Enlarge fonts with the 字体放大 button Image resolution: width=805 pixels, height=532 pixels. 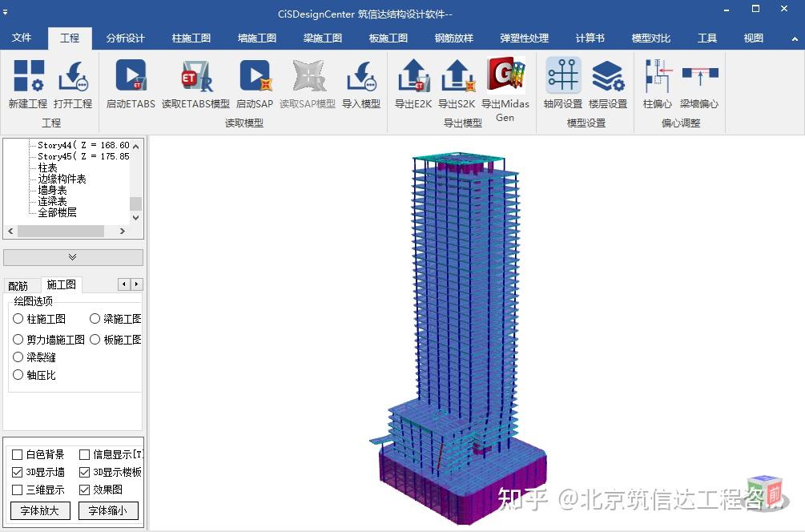click(39, 510)
